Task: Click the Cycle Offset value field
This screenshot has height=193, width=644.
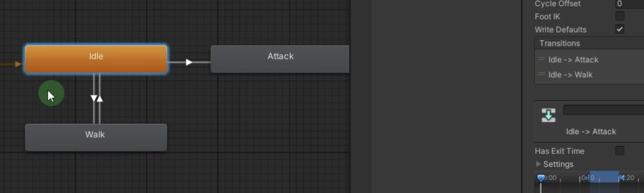Action: 630,4
